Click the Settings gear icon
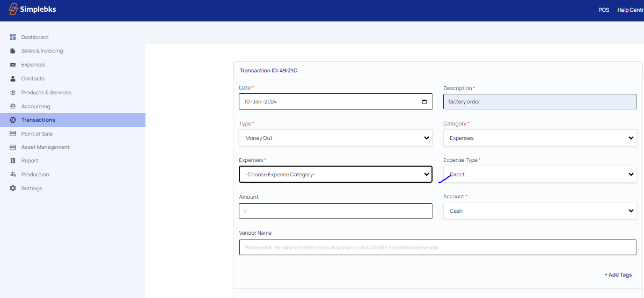Screen dimensions: 644x298 [x=13, y=189]
